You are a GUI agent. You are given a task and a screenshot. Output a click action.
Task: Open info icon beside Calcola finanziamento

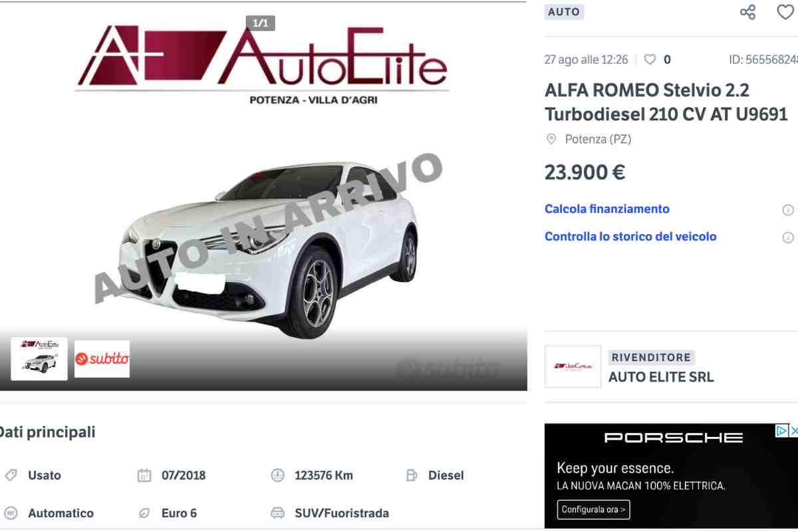(788, 210)
